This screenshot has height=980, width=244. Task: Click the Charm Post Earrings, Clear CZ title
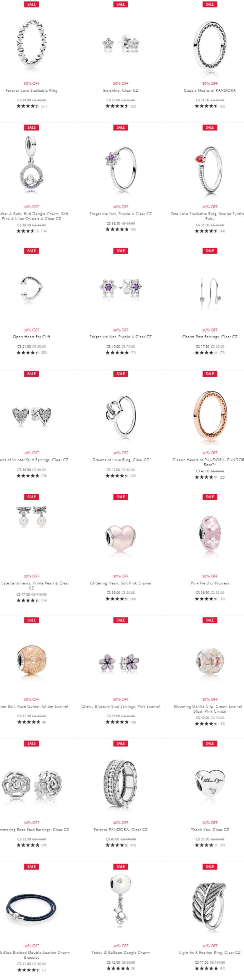tap(210, 337)
